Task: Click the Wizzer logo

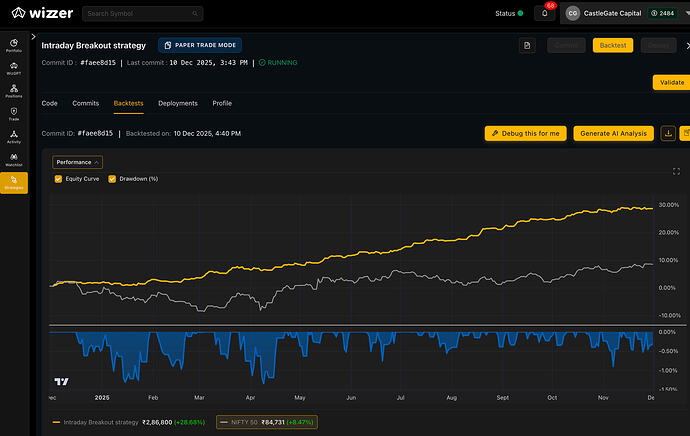Action: pos(42,13)
